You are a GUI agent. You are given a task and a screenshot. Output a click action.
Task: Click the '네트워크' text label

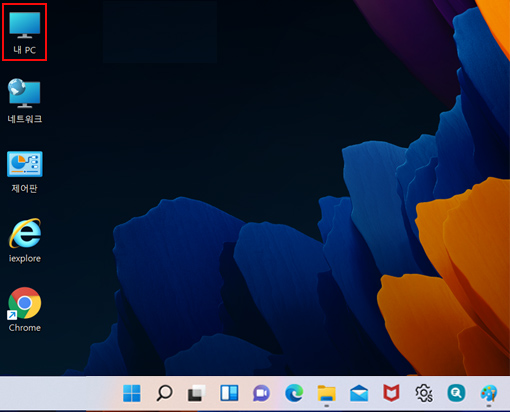25,119
